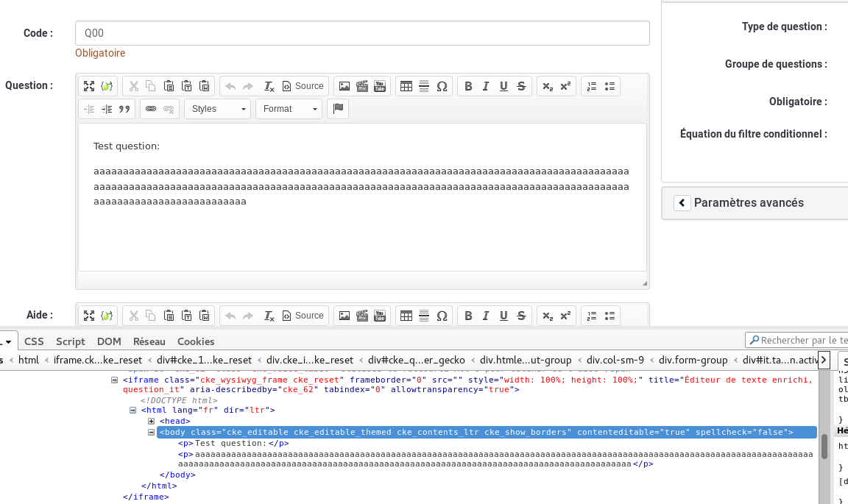Click the Code input field

pyautogui.click(x=362, y=33)
